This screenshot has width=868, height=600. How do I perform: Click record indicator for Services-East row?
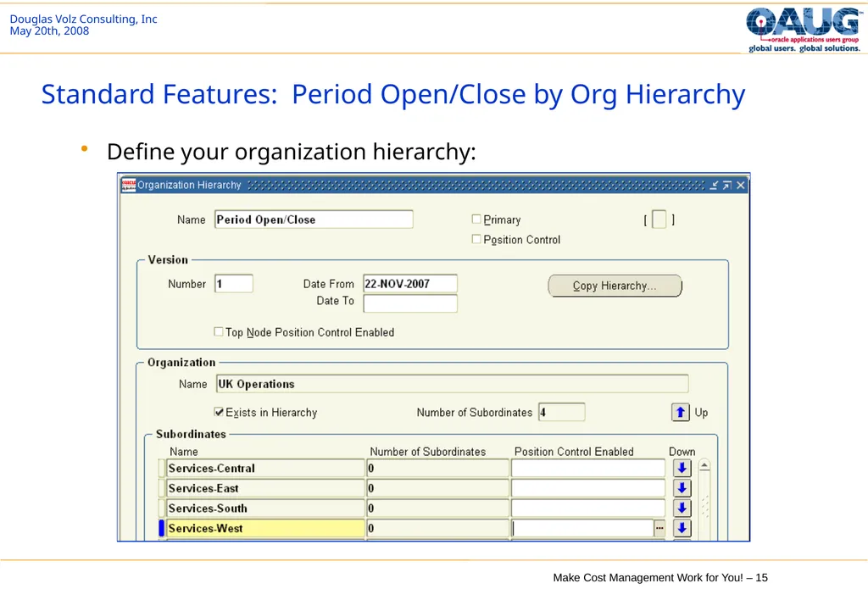tap(162, 488)
